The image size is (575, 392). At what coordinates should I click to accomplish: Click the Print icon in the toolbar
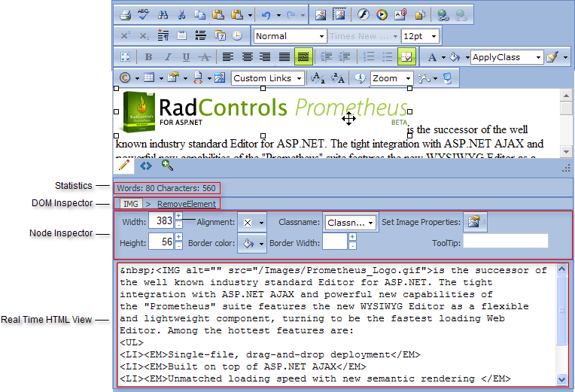point(126,14)
